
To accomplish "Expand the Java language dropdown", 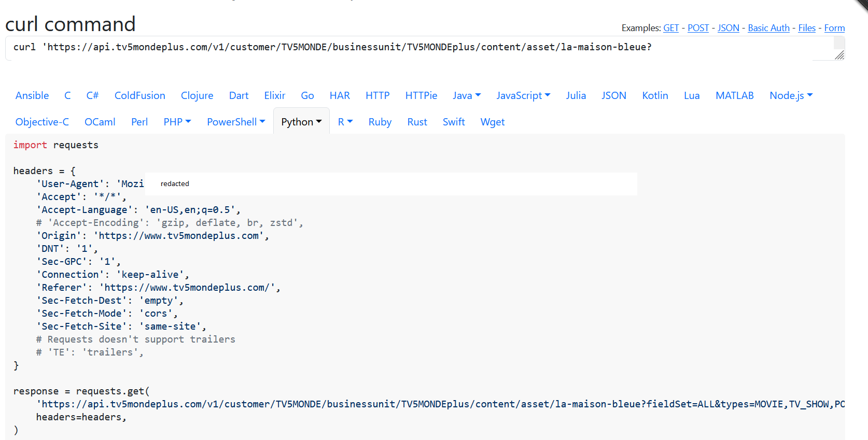I will (467, 95).
